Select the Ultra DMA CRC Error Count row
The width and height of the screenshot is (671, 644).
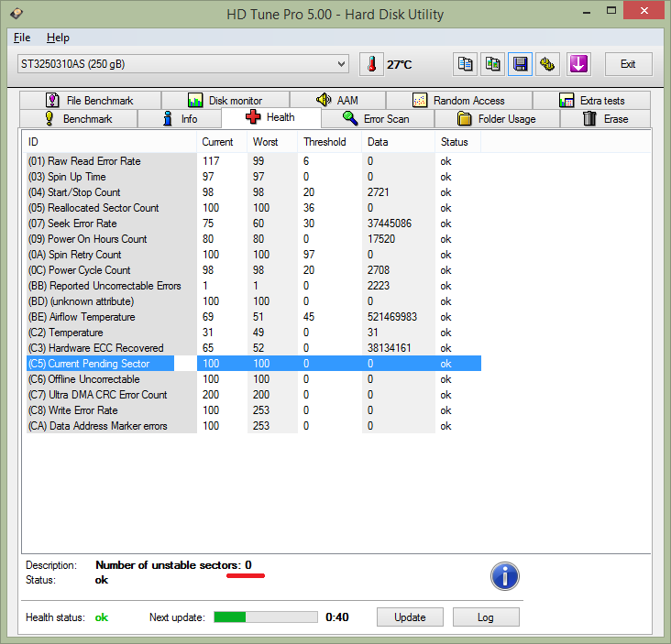pos(254,395)
